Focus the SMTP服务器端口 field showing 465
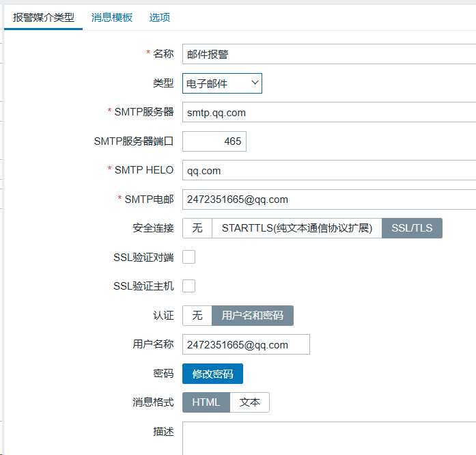The width and height of the screenshot is (476, 455). 214,141
